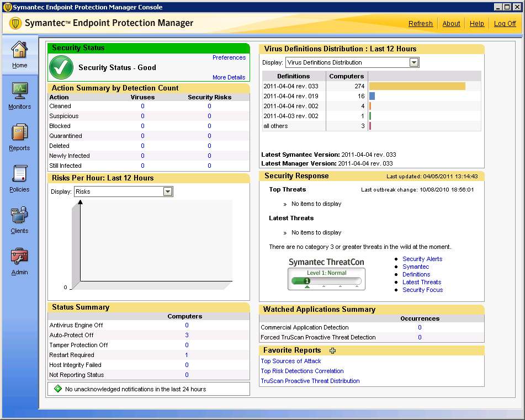Open the Monitors icon in sidebar
Screen dimensions: 525x420
tap(19, 90)
